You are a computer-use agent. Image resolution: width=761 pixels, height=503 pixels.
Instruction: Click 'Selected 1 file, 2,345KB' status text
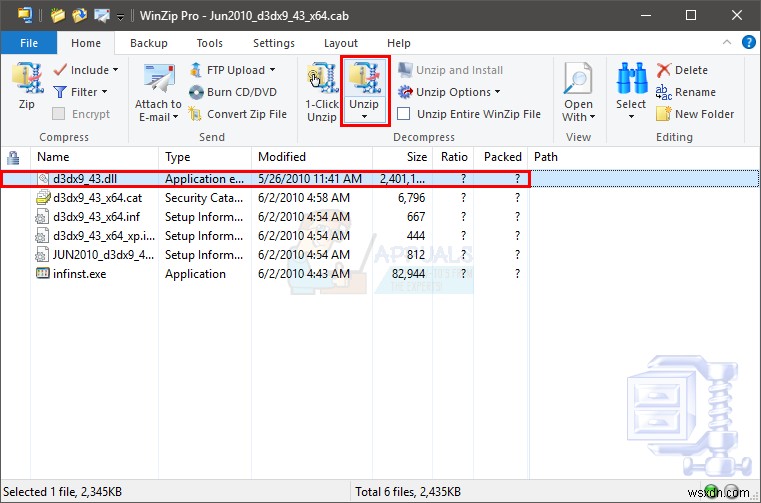(63, 492)
